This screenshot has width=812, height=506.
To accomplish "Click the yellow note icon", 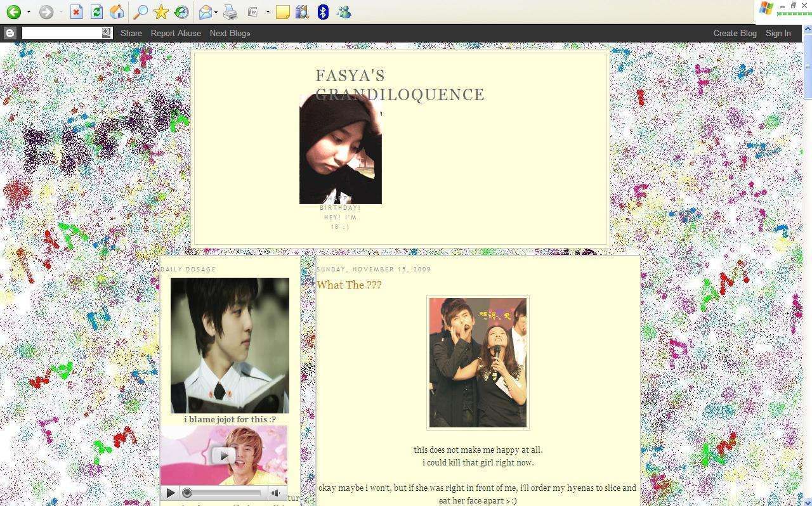I will (282, 12).
